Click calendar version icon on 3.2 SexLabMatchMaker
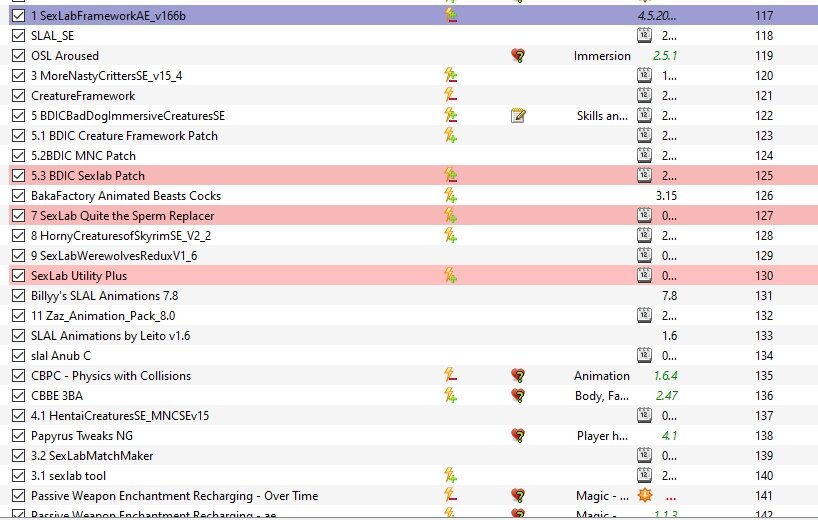 click(x=644, y=455)
